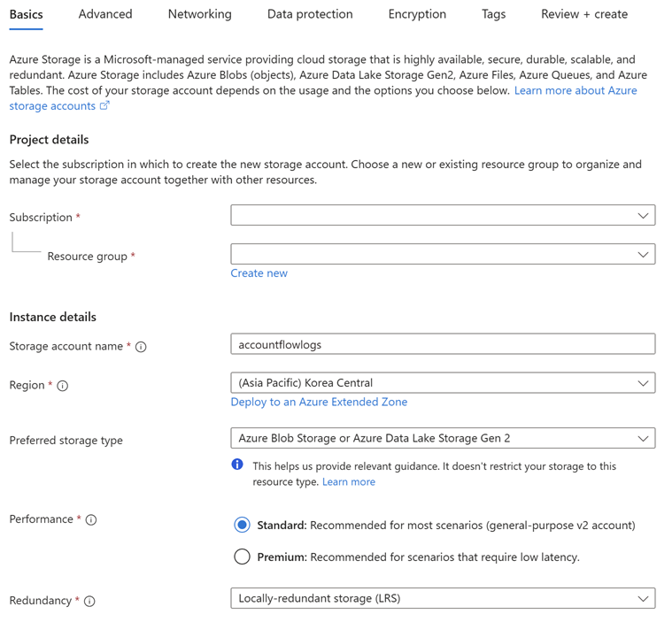Select Standard performance option
672x622 pixels.
(242, 525)
